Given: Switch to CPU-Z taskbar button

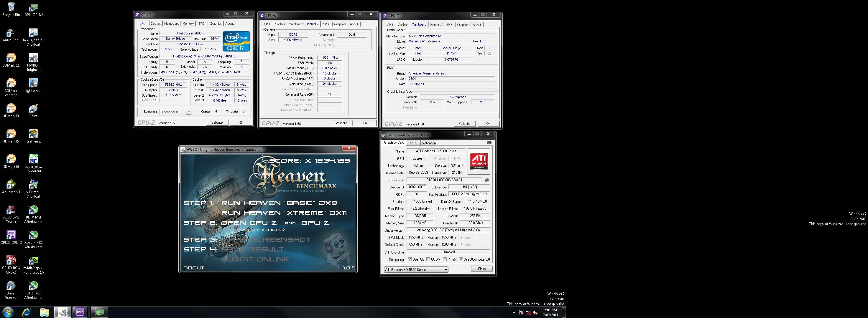Looking at the screenshot, I should tap(80, 312).
